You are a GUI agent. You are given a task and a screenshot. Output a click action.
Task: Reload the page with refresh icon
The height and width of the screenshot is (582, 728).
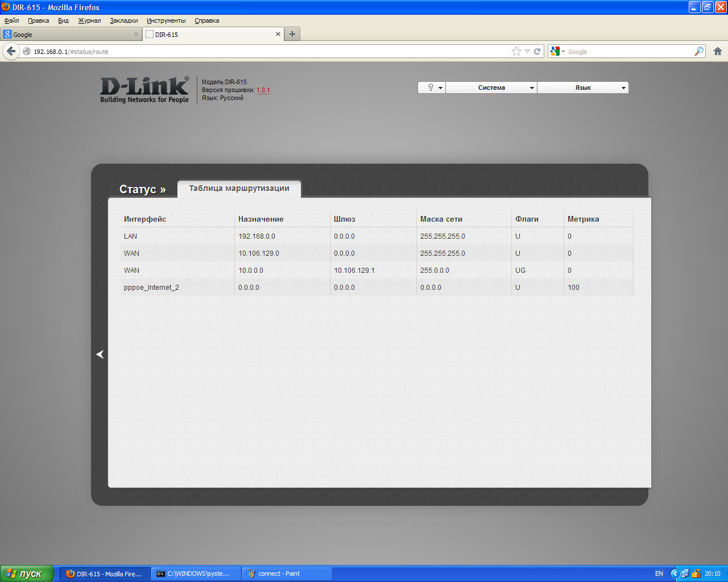537,51
